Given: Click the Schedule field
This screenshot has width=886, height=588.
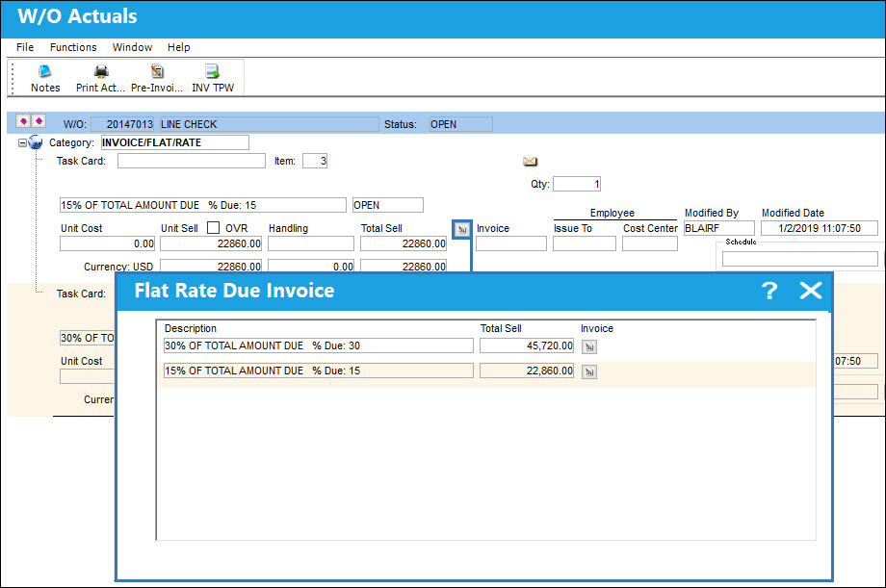Looking at the screenshot, I should pos(800,259).
